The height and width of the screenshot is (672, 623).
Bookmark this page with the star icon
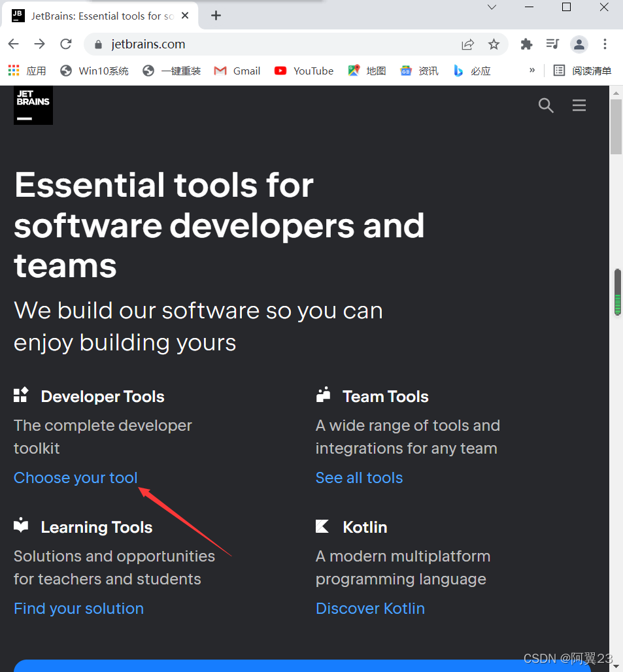pos(494,44)
